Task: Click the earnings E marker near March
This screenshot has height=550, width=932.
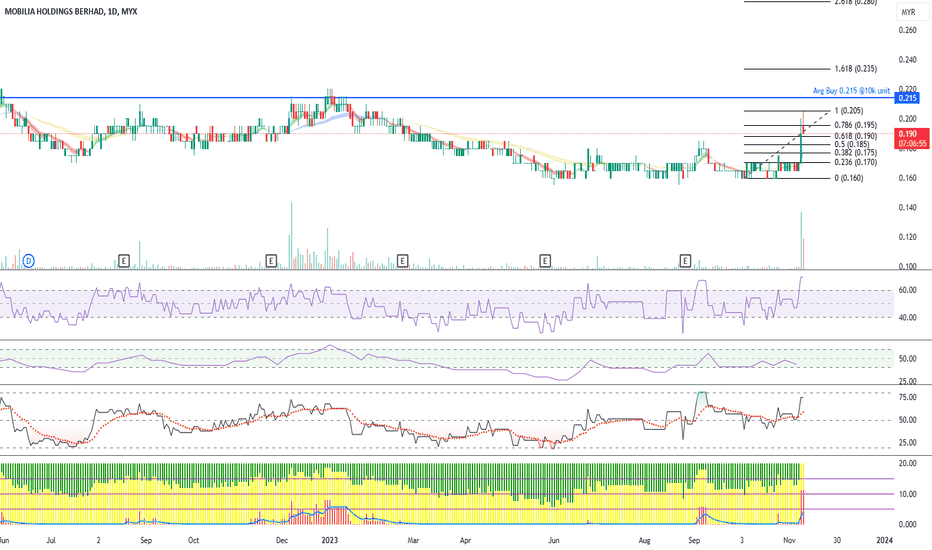Action: [402, 260]
